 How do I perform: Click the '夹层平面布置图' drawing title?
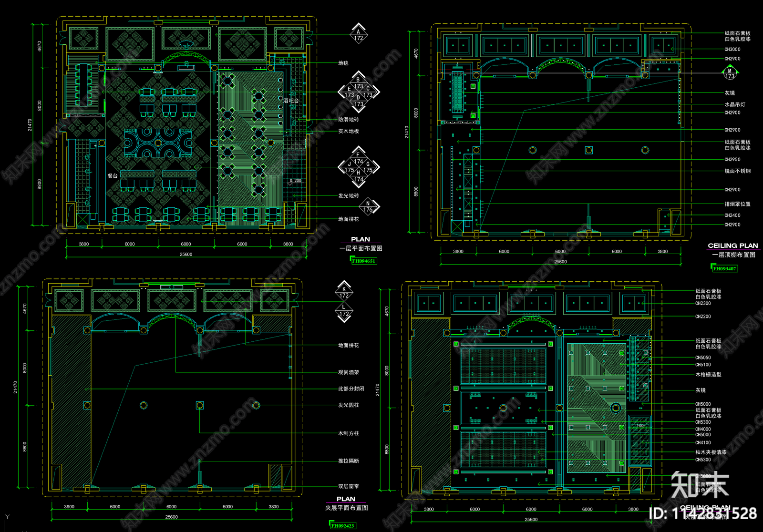coord(347,508)
